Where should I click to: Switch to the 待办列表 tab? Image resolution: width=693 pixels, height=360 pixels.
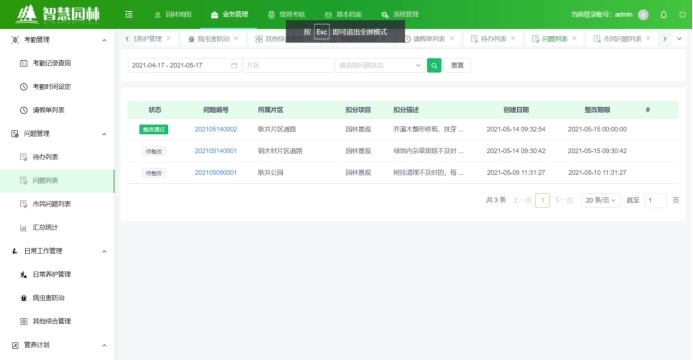pos(493,39)
